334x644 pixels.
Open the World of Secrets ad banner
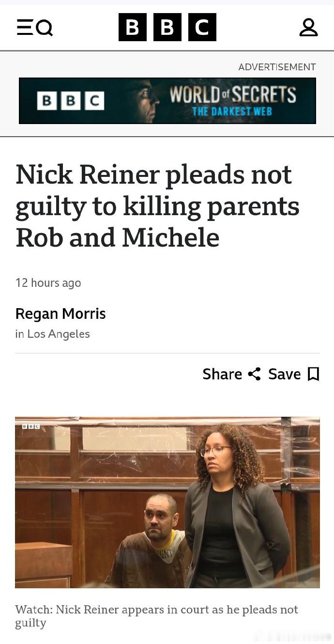(167, 101)
